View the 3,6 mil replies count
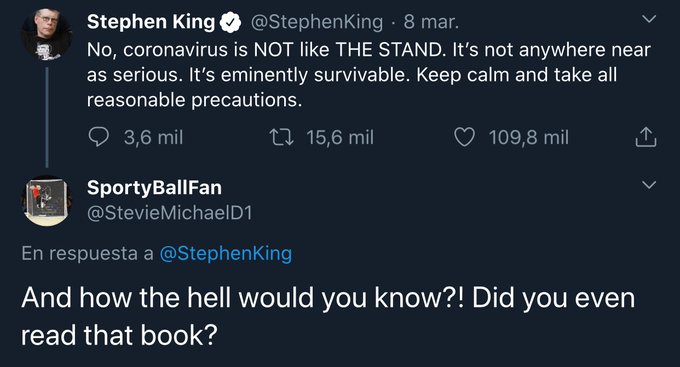The image size is (680, 367). pos(154,138)
